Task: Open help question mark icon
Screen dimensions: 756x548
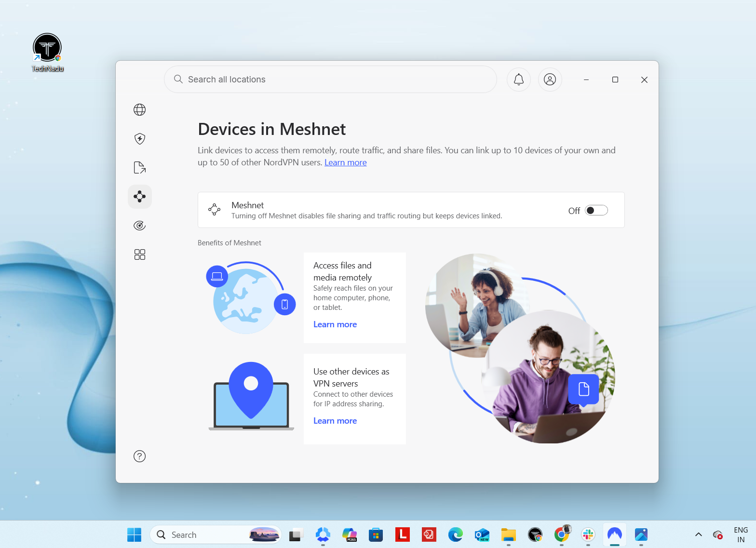Action: (x=140, y=456)
